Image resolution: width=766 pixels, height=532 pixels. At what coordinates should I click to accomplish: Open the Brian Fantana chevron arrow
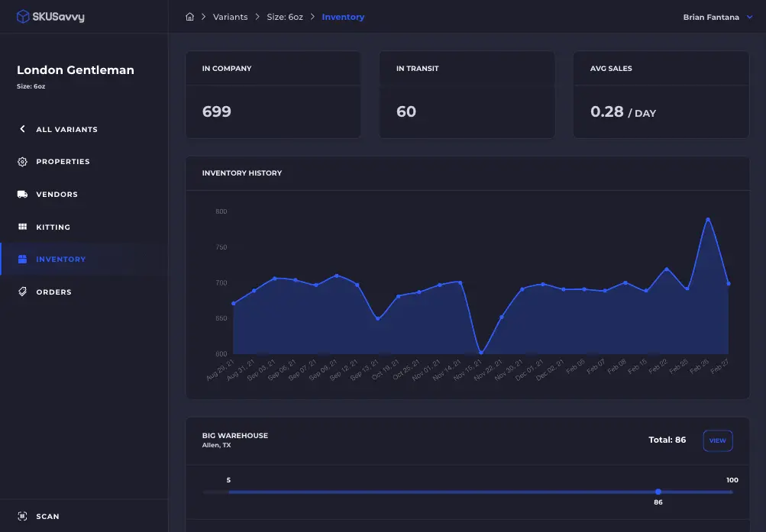click(749, 17)
